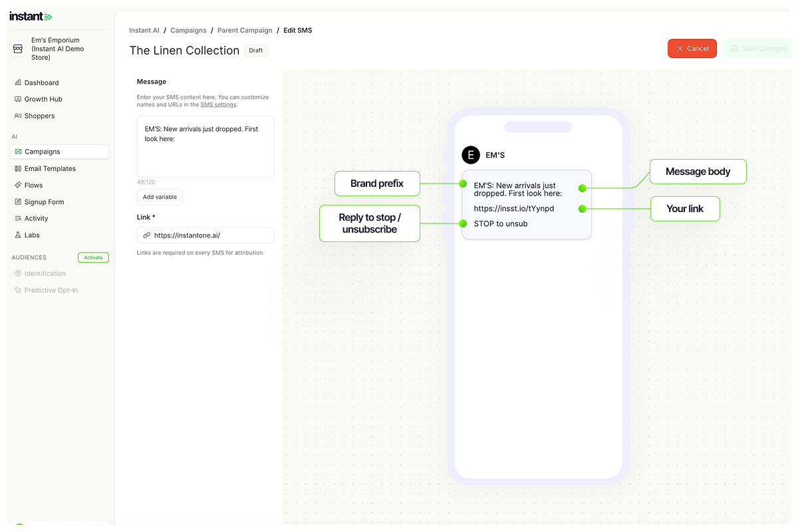798x532 pixels.
Task: Open the SMS settings link
Action: pos(218,104)
